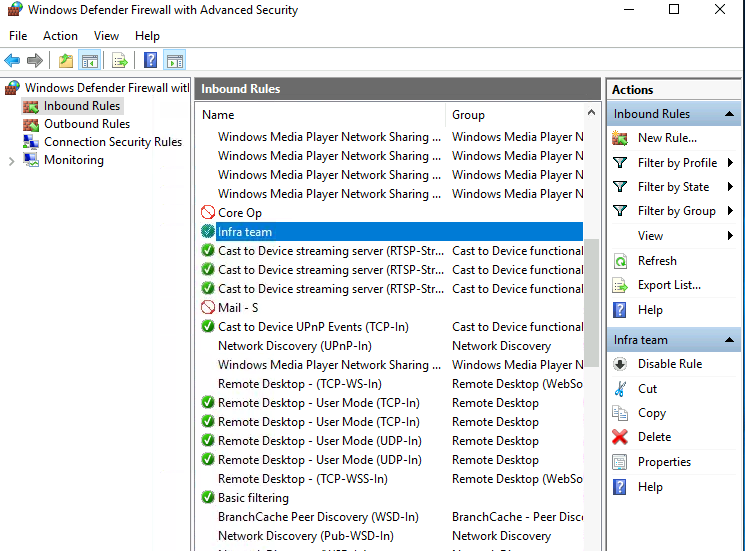745x551 pixels.
Task: Collapse the Inbound Rules actions section
Action: (729, 114)
